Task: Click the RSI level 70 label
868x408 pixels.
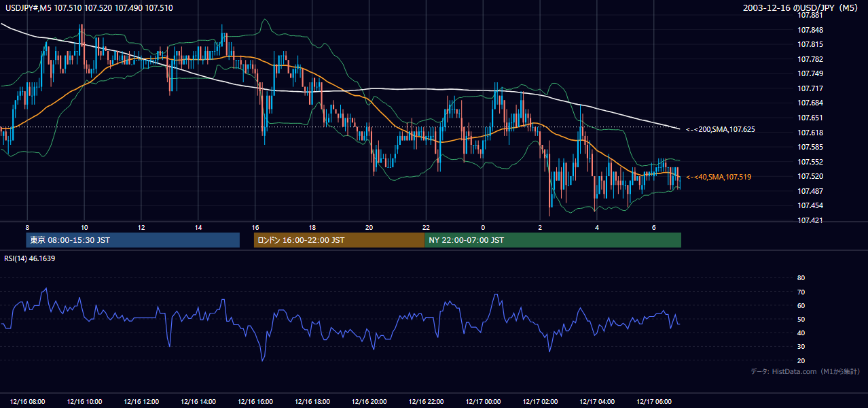Action: 801,292
